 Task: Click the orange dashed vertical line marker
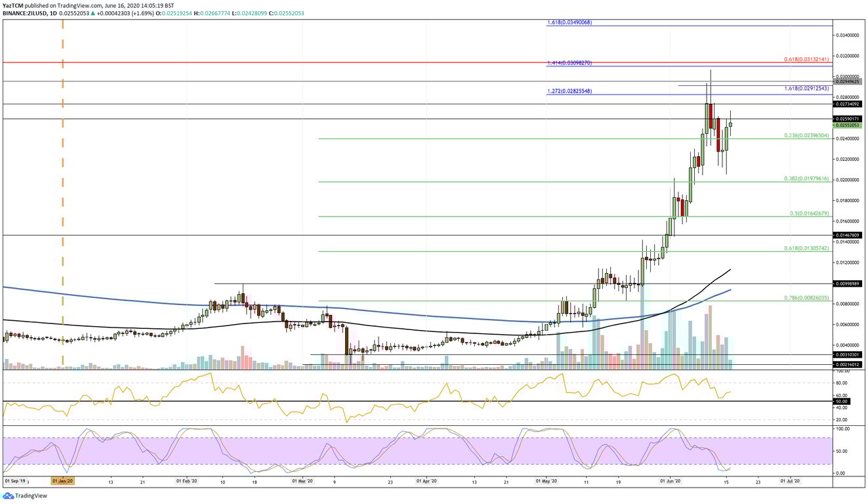pyautogui.click(x=62, y=197)
